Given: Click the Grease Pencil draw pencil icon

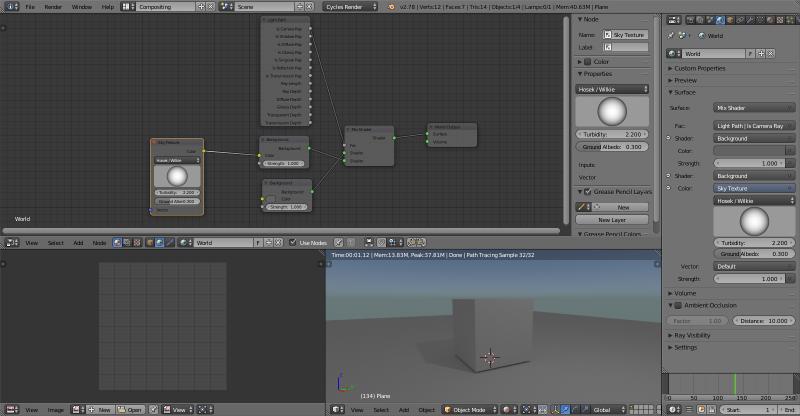Looking at the screenshot, I should (x=583, y=207).
